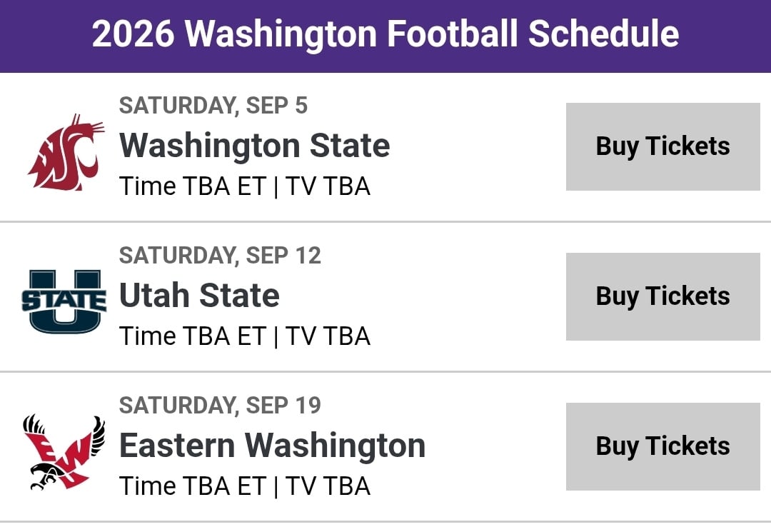Viewport: 771px width, 532px height.
Task: Open the Washington State opponent name
Action: pos(254,146)
